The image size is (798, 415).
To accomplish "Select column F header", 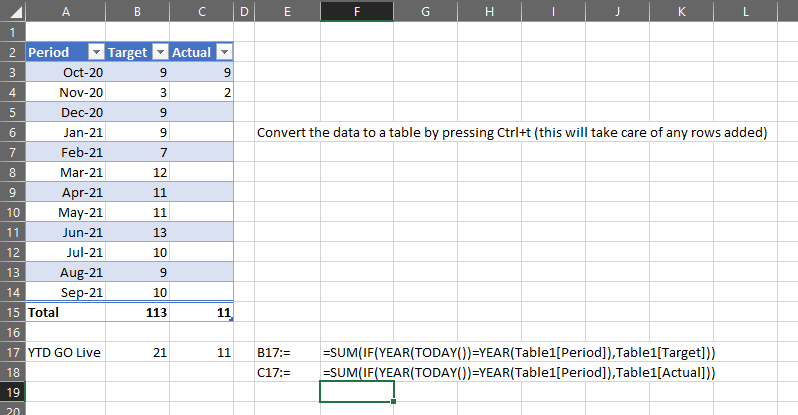I will pyautogui.click(x=357, y=11).
